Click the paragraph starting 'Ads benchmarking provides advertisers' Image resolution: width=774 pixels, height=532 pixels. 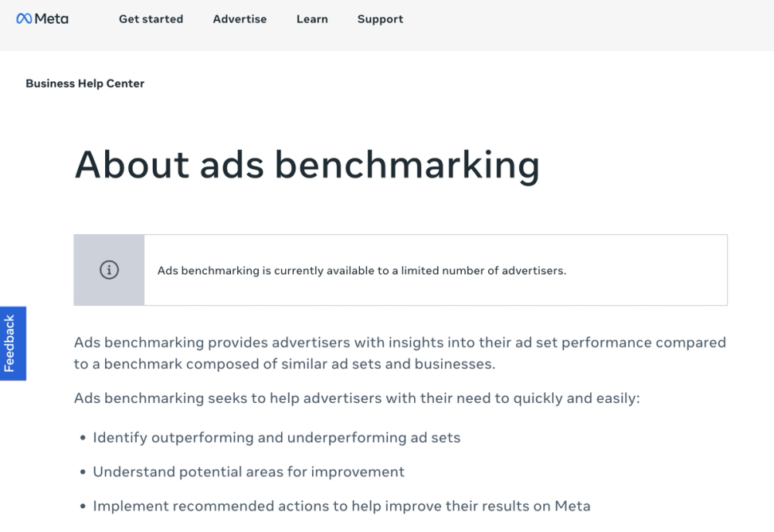coord(400,353)
